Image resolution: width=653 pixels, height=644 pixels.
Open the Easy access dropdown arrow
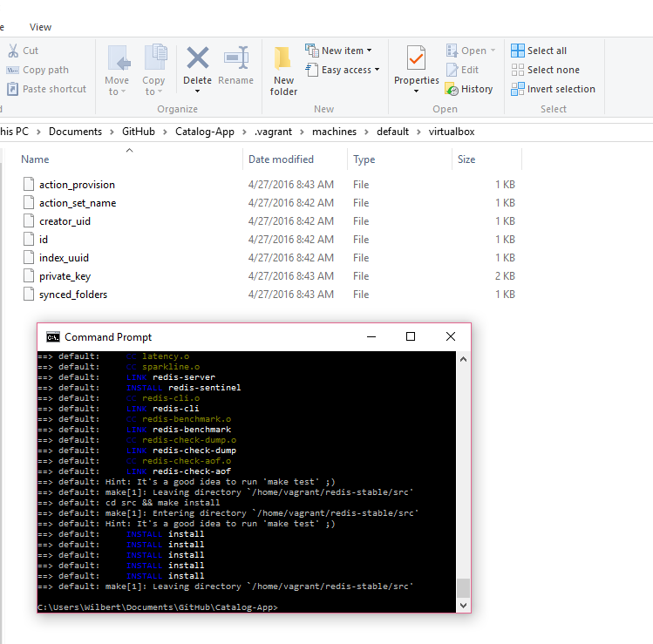377,70
